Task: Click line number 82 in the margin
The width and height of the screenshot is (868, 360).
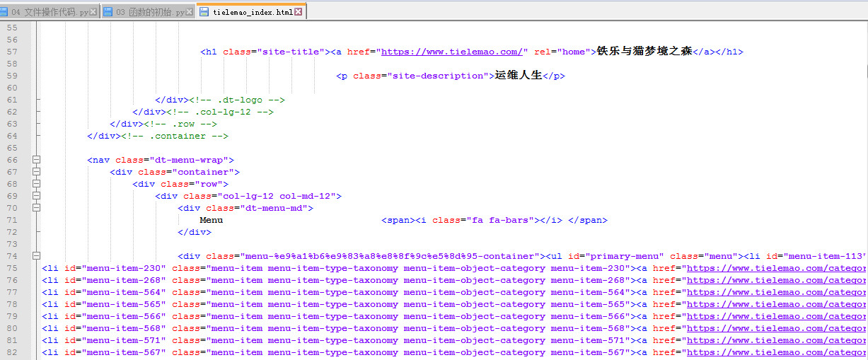Action: tap(11, 352)
